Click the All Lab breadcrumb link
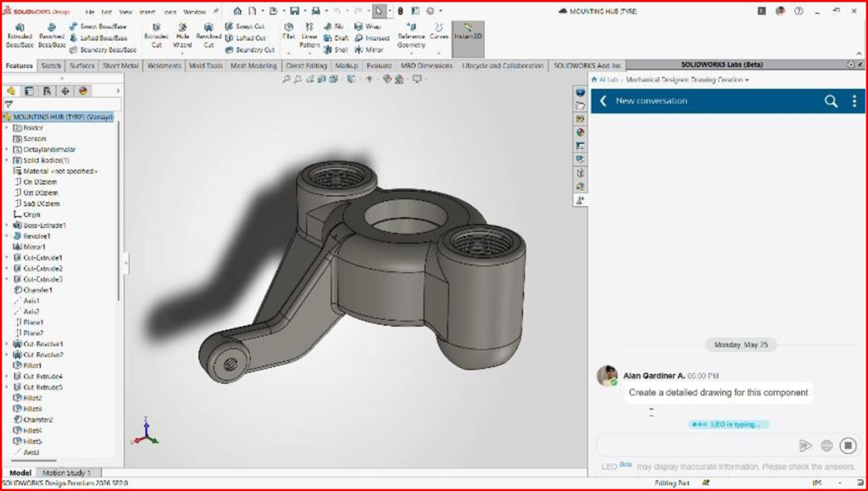This screenshot has width=868, height=491. (609, 80)
